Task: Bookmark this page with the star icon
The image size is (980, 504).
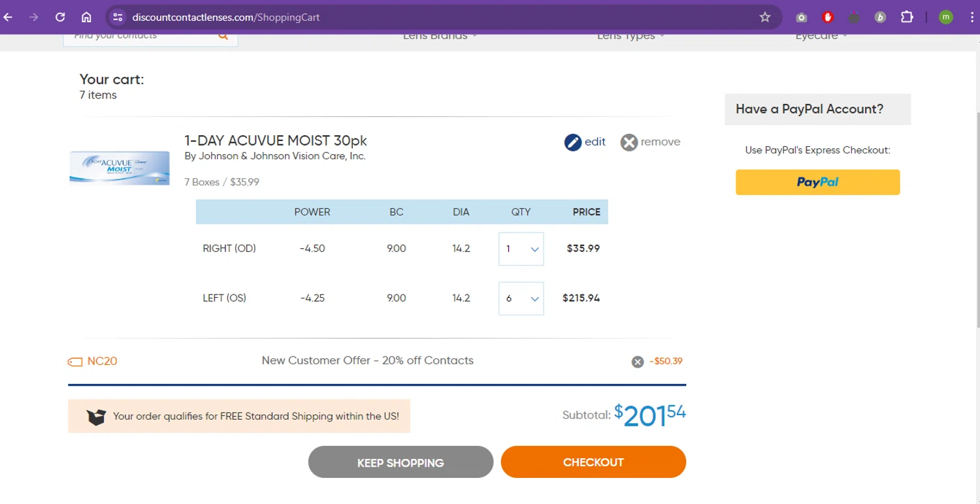Action: (x=765, y=17)
